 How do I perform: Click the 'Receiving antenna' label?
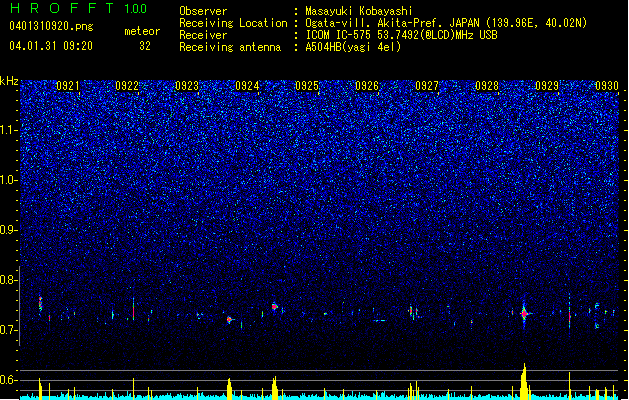(x=230, y=47)
